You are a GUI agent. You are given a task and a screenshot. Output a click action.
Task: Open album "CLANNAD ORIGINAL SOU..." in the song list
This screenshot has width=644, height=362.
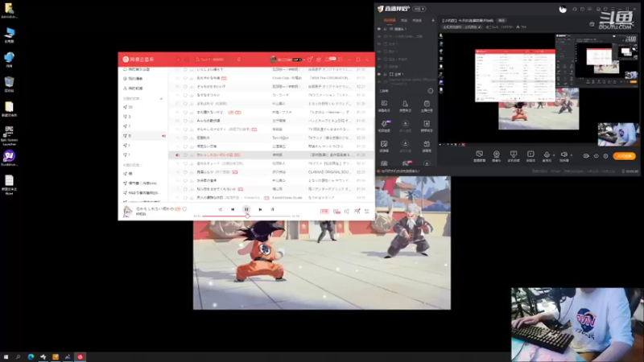[x=330, y=172]
